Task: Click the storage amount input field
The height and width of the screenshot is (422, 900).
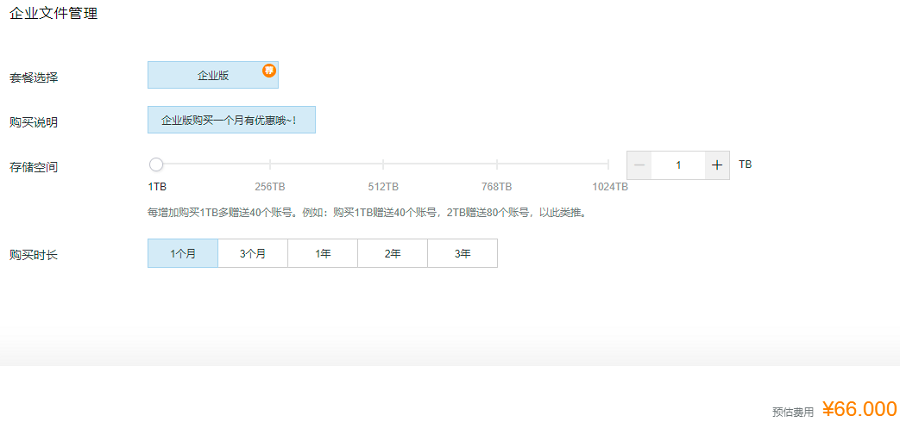Action: tap(678, 165)
